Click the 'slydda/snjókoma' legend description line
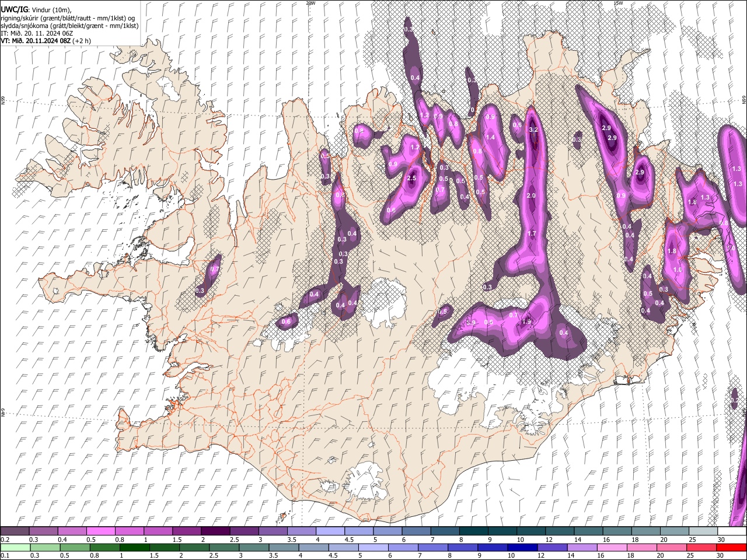This screenshot has width=747, height=560. coord(69,25)
